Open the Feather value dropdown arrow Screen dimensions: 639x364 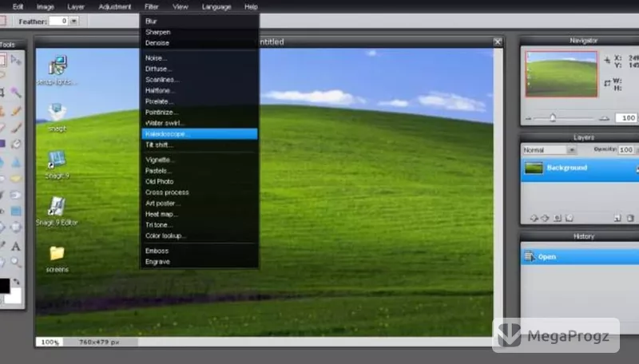pos(73,21)
